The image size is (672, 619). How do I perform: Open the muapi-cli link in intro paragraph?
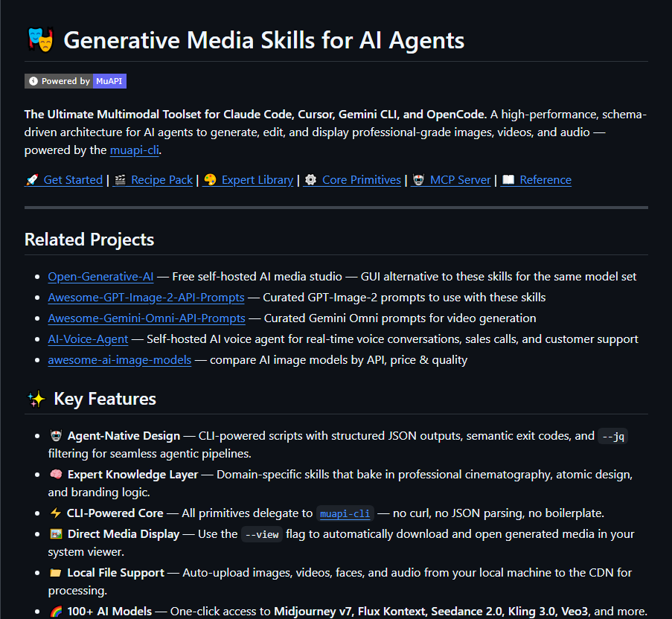135,150
